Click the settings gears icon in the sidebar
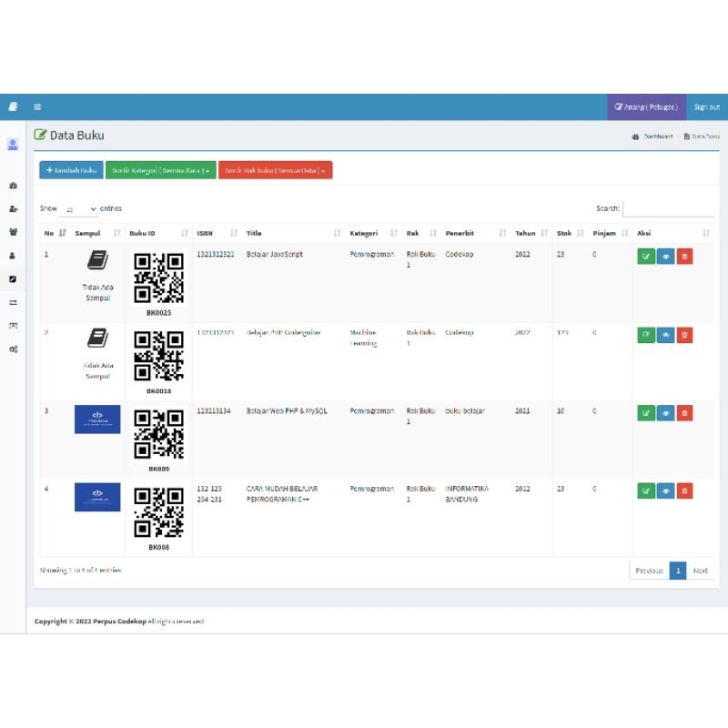The height and width of the screenshot is (728, 728). click(13, 349)
